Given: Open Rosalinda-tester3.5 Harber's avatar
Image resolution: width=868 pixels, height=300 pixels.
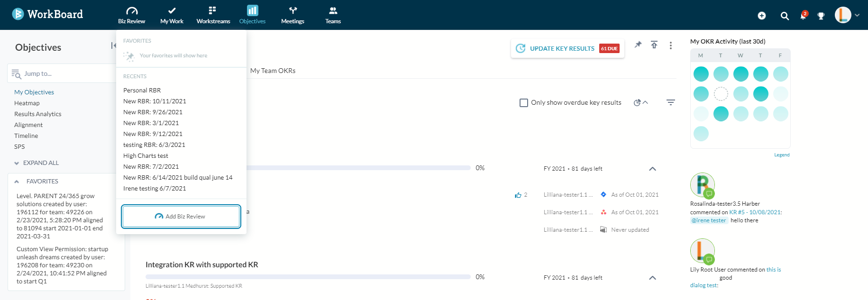Looking at the screenshot, I should point(702,185).
